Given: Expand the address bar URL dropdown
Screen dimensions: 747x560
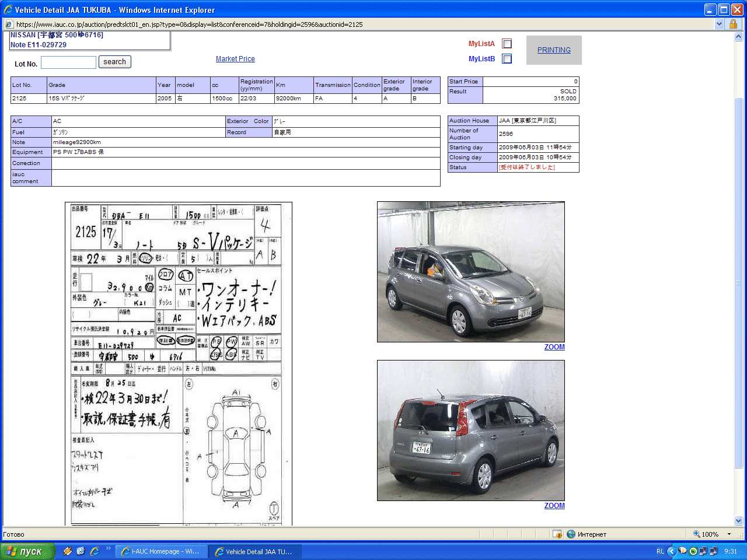Looking at the screenshot, I should [719, 24].
